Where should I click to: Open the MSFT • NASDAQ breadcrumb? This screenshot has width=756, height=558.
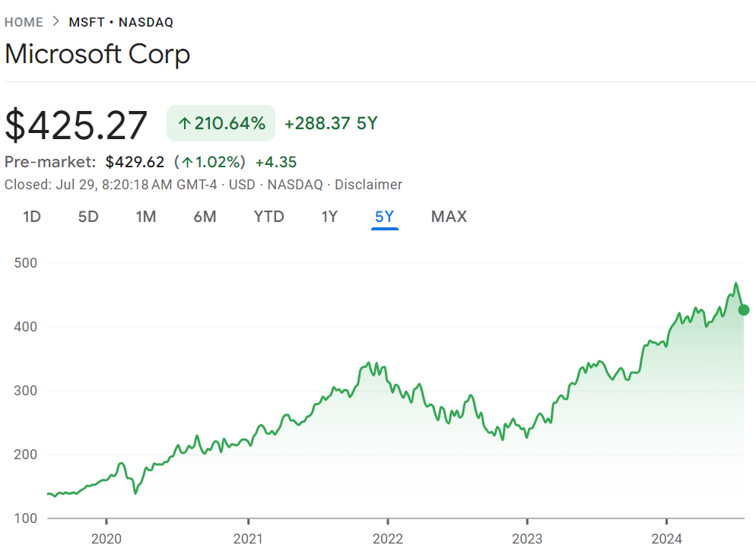[121, 22]
